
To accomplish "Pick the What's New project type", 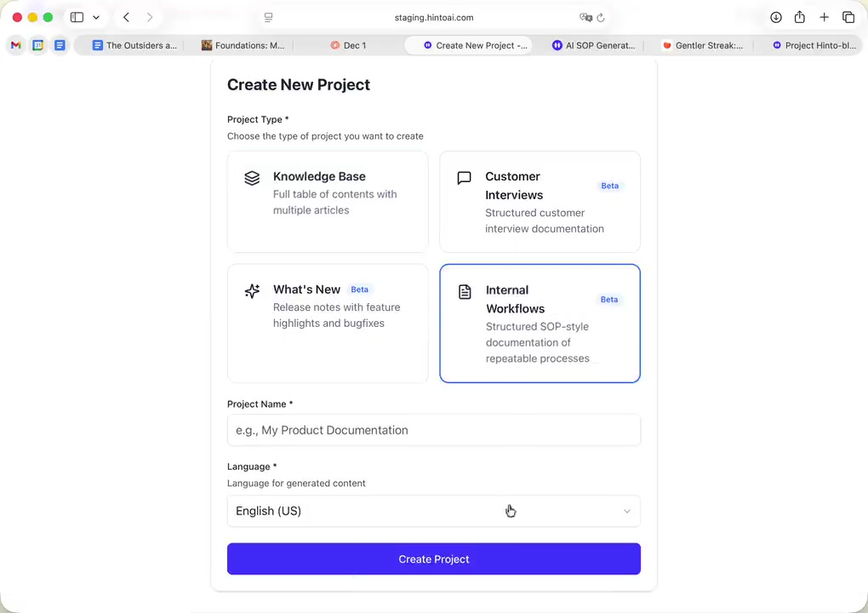I will pyautogui.click(x=328, y=324).
